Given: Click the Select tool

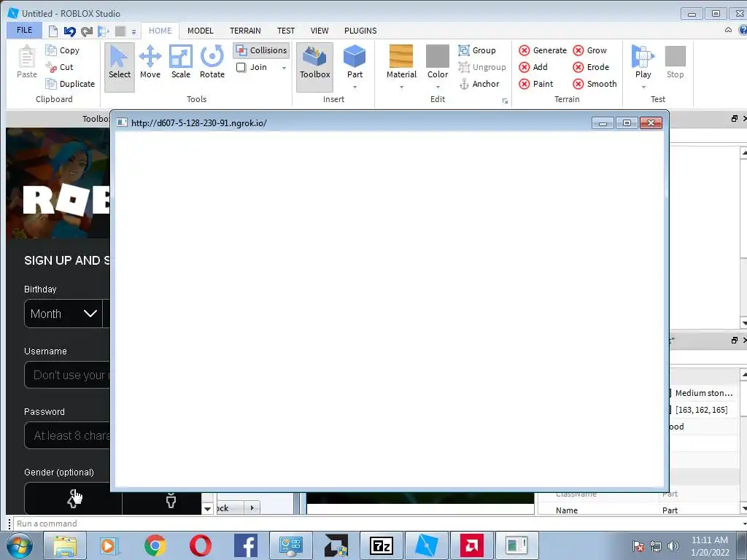Looking at the screenshot, I should pos(120,66).
